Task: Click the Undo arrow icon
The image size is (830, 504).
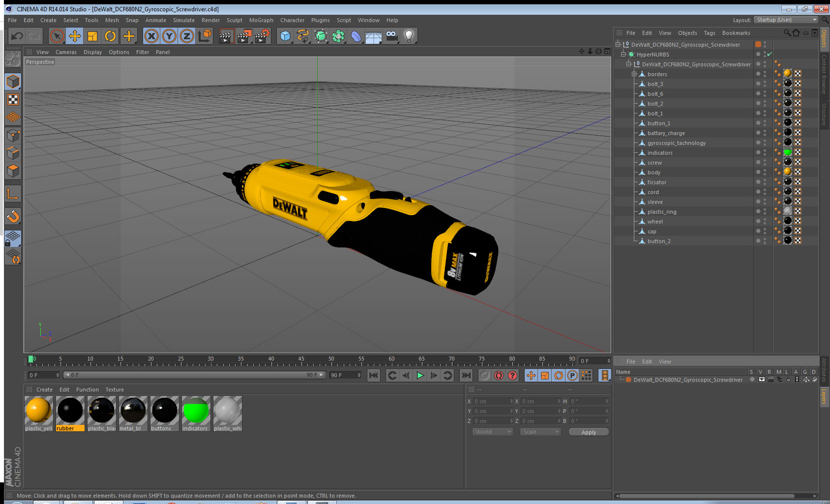Action: 17,36
